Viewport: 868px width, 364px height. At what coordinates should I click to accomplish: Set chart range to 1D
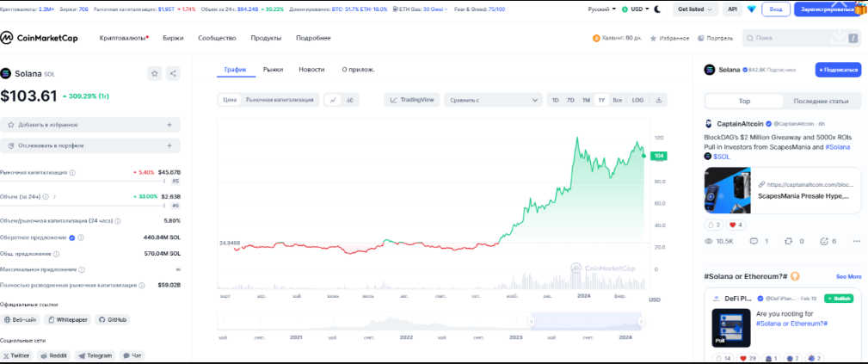555,101
